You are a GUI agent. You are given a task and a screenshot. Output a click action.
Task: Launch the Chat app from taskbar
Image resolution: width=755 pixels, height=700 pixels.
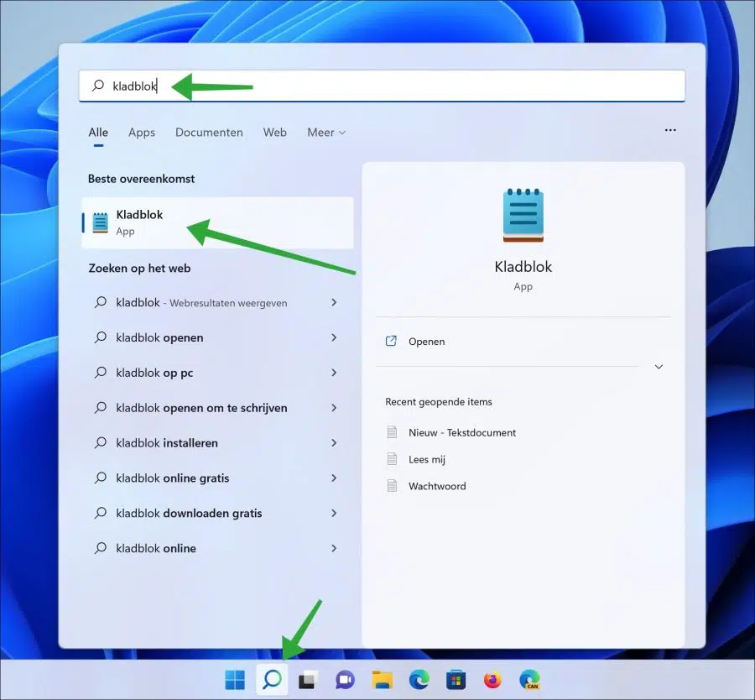coord(346,680)
